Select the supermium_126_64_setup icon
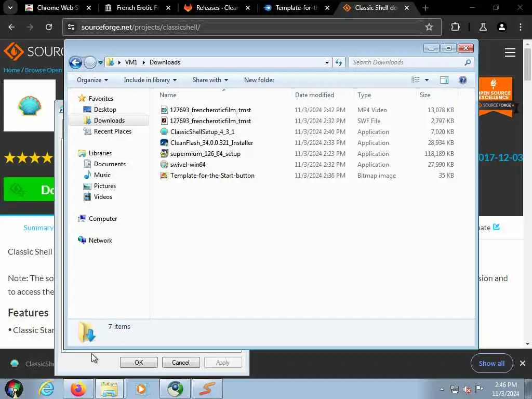The image size is (532, 399). 164,153
